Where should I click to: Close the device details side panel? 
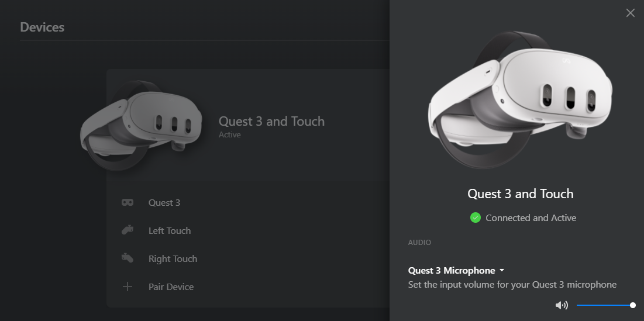[x=630, y=13]
